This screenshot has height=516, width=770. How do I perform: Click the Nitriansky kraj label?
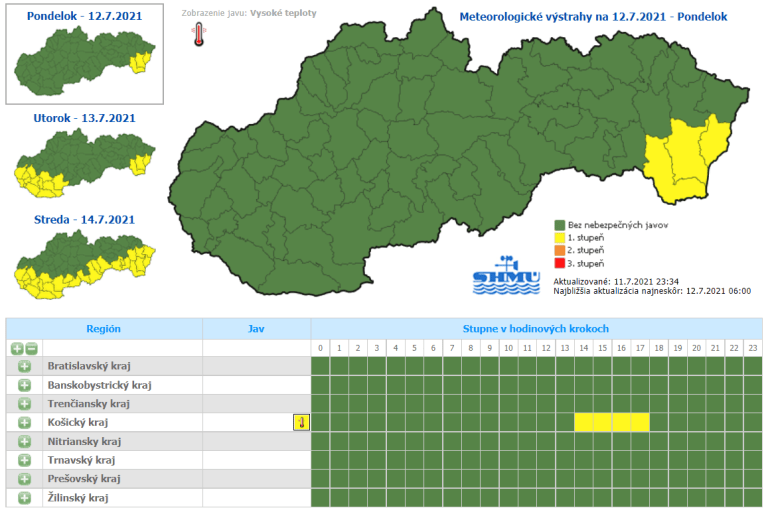click(84, 441)
